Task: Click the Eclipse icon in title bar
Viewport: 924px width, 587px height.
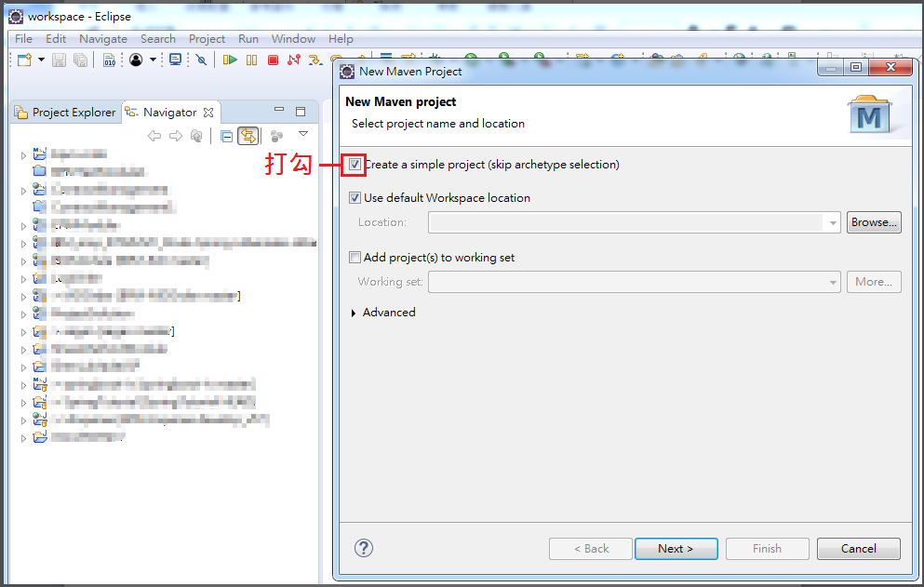Action: (16, 17)
